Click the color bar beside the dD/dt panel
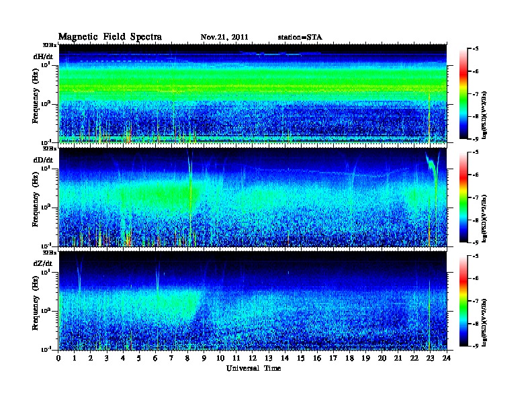The height and width of the screenshot is (411, 532). click(463, 197)
